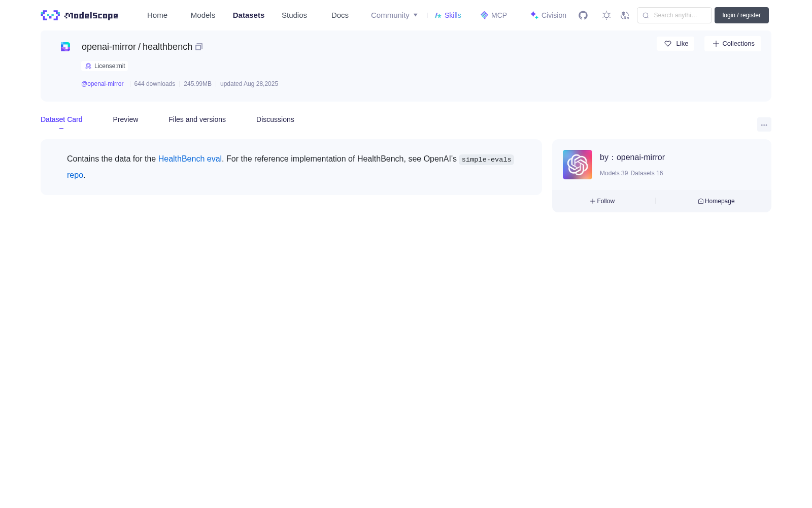Go to the Home nav item

click(157, 15)
